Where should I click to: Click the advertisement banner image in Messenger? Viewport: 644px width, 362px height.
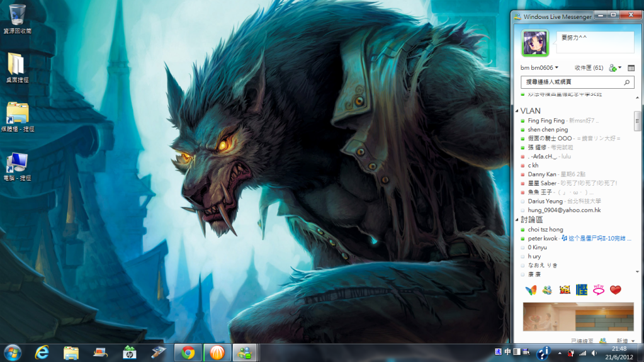click(578, 317)
